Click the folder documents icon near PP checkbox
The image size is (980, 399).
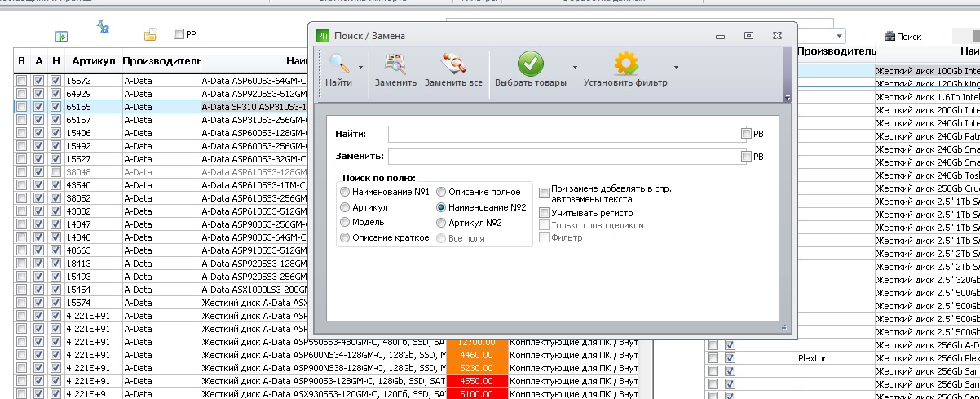(151, 34)
